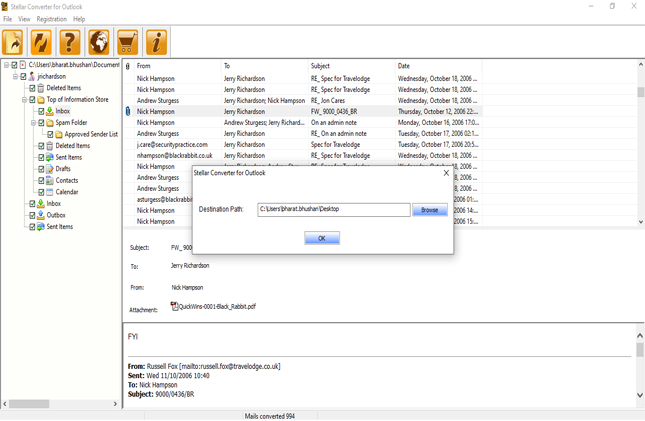The width and height of the screenshot is (645, 421).
Task: Sort by the Date column header
Action: [x=439, y=66]
